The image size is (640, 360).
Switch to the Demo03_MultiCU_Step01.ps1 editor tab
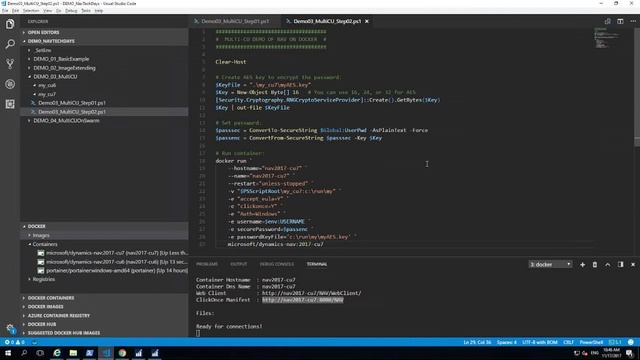point(235,21)
